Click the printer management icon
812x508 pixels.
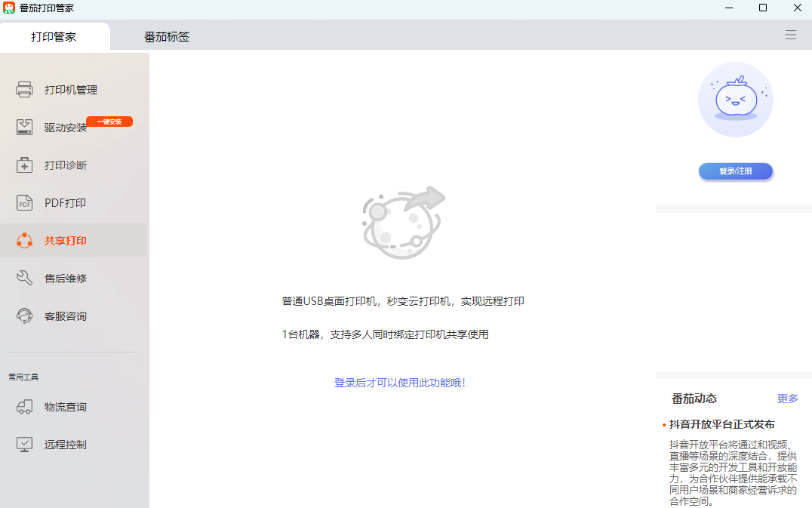click(24, 90)
